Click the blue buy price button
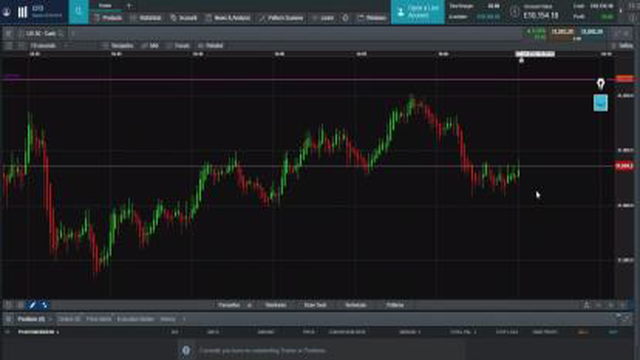 click(592, 34)
